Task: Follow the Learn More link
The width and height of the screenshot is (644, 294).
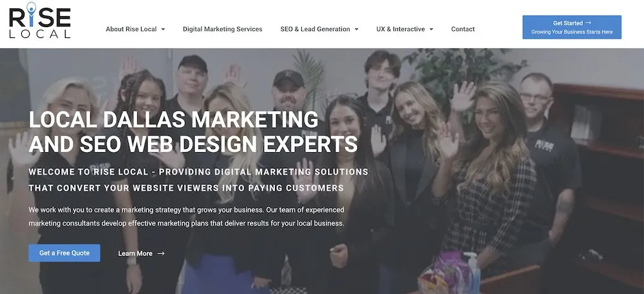Action: [135, 253]
